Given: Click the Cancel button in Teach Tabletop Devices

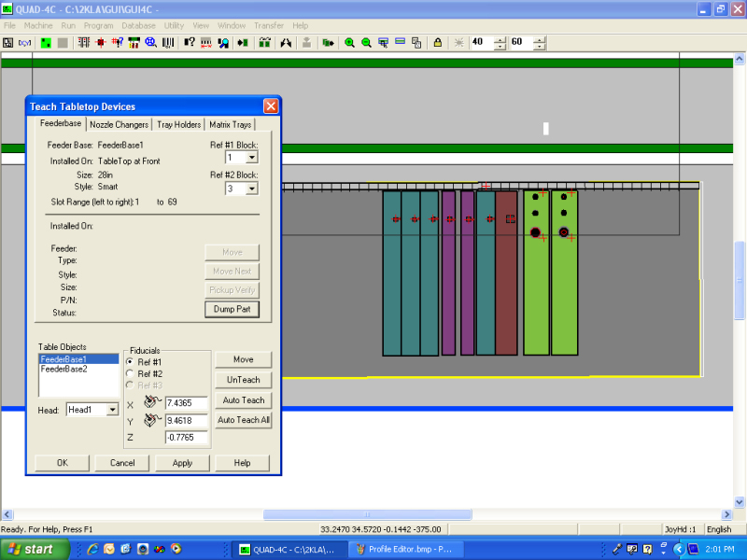Looking at the screenshot, I should [x=122, y=463].
